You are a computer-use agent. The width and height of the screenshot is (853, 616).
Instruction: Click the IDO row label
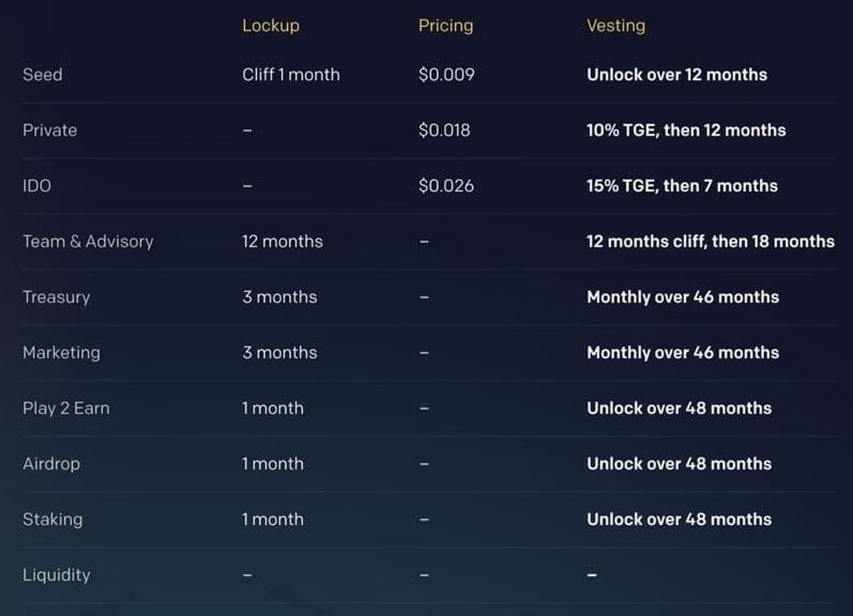(37, 186)
